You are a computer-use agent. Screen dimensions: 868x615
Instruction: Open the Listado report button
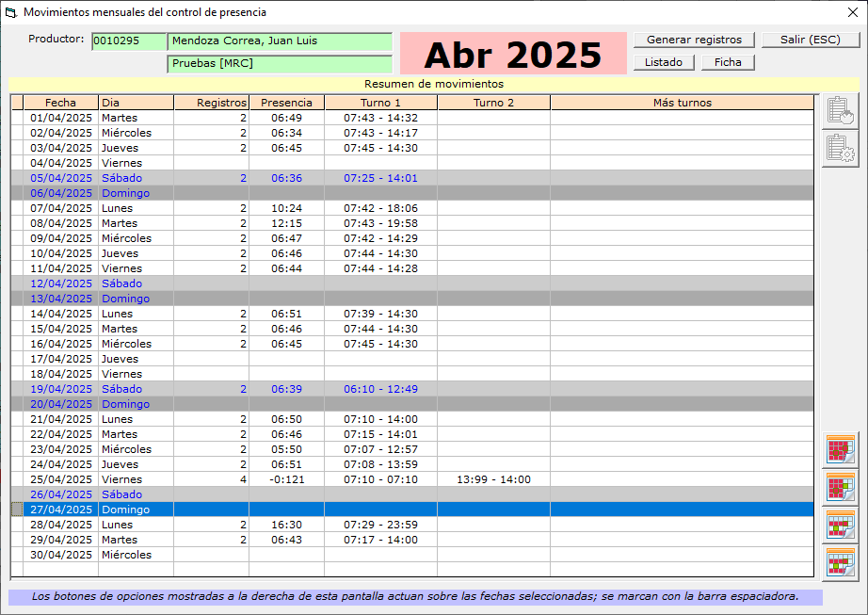tap(664, 62)
